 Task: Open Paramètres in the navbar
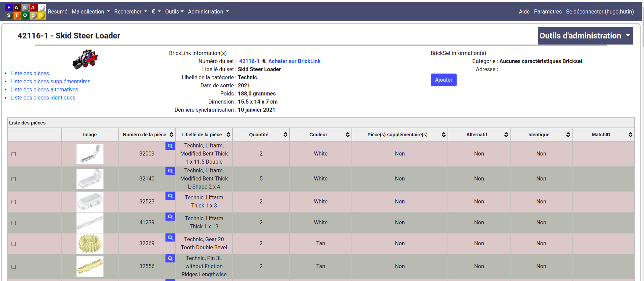point(548,11)
